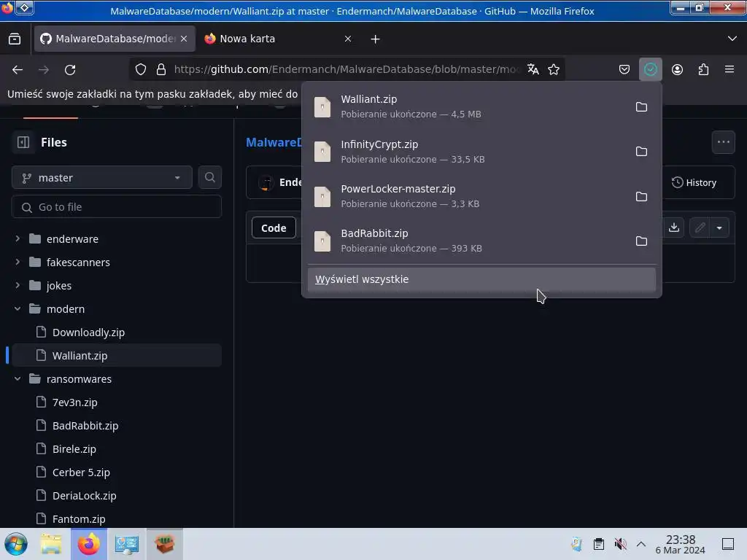Viewport: 747px width, 560px height.
Task: Open Firefox View tab list icon
Action: click(x=15, y=39)
